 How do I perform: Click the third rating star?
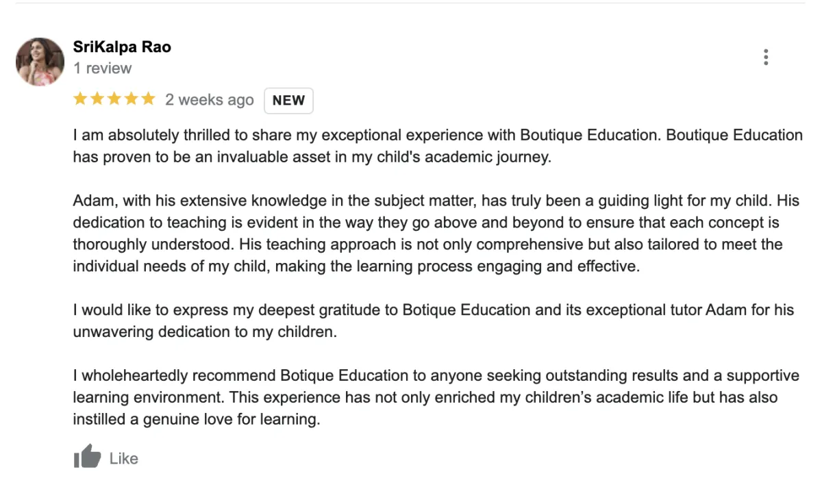pyautogui.click(x=114, y=99)
